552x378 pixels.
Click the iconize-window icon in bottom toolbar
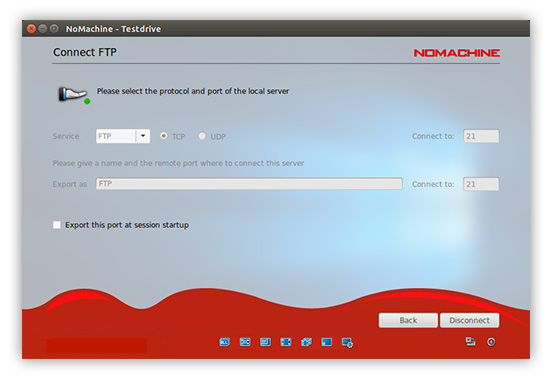[x=326, y=342]
